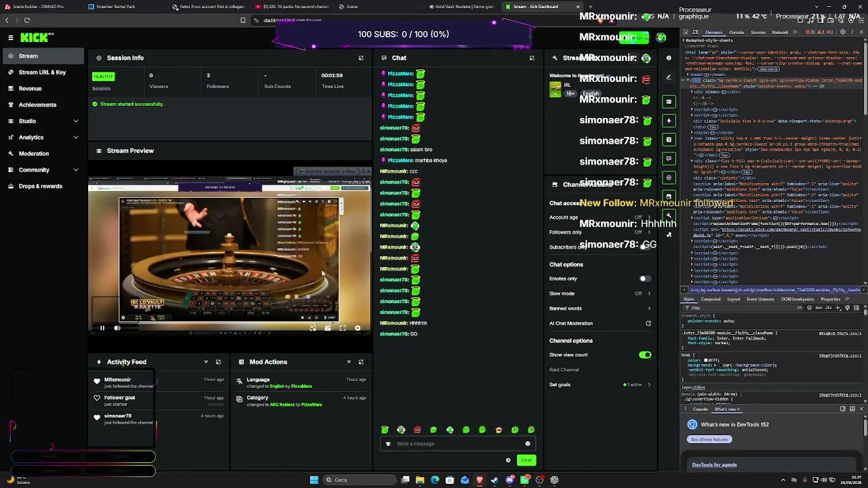The image size is (868, 488).
Task: Pop out the Mod Actions panel
Action: pos(361,362)
